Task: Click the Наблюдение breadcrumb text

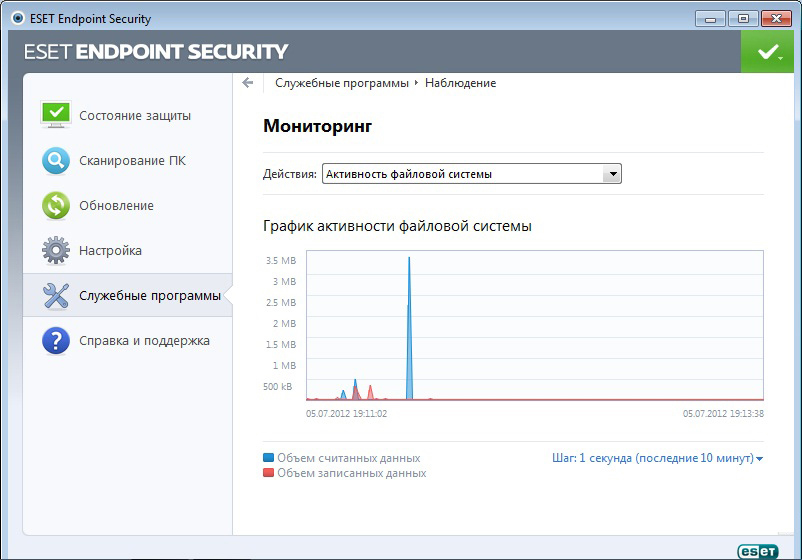Action: point(460,83)
